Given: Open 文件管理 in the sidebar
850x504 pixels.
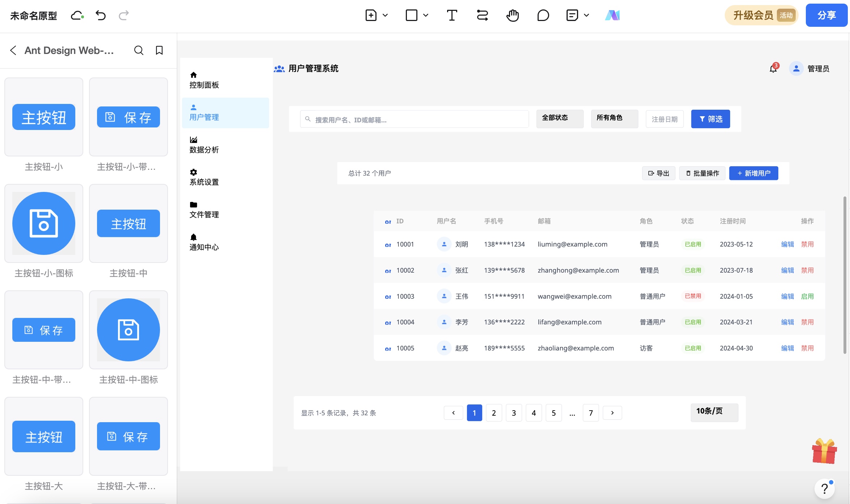Looking at the screenshot, I should (226, 210).
